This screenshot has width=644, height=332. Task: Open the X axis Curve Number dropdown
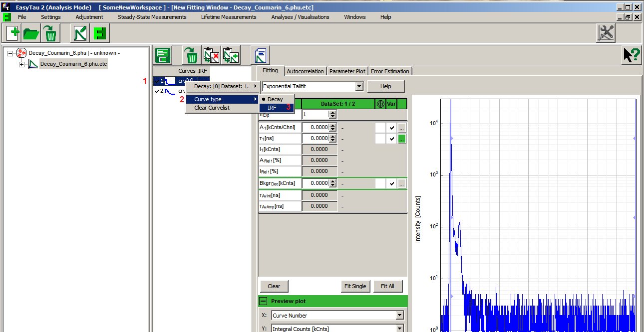(x=399, y=316)
